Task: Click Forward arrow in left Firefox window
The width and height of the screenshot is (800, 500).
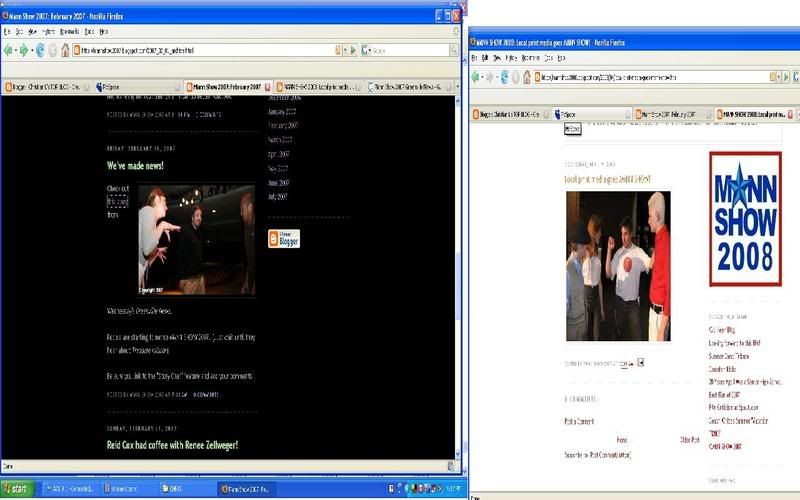Action: click(x=23, y=50)
